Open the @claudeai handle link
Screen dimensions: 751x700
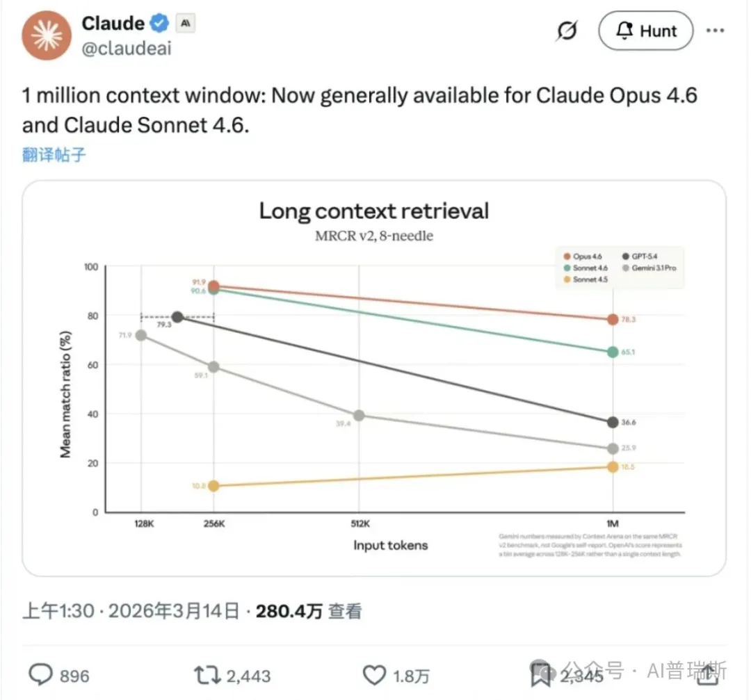[x=127, y=49]
